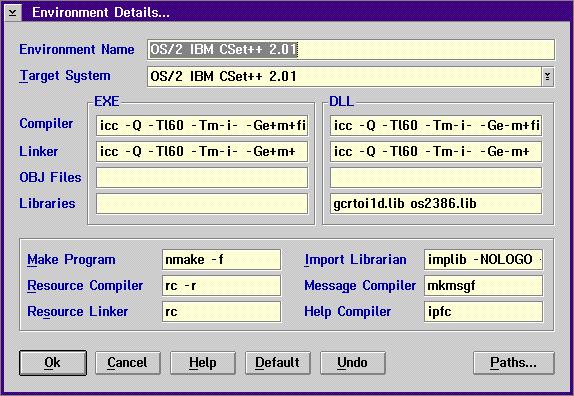This screenshot has height=396, width=574.
Task: Click the Compiler label
Action: (46, 124)
